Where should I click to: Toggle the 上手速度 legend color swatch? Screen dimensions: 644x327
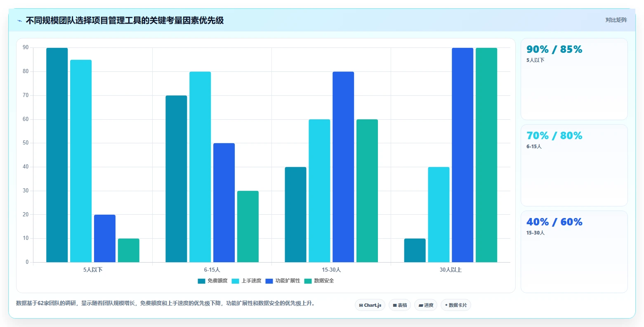[x=235, y=281]
